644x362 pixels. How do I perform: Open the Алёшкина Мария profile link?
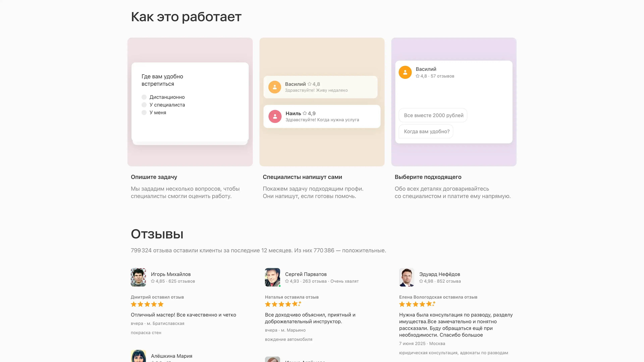172,356
